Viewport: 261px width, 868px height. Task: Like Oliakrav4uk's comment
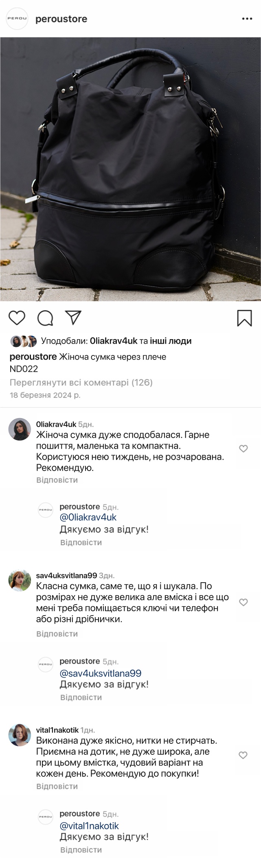243,449
